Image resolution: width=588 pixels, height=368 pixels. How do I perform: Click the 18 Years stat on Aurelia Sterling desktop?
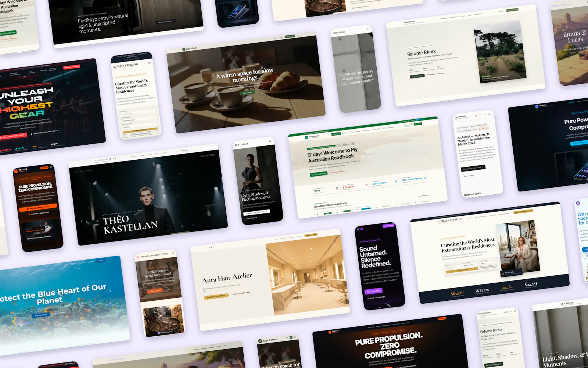(482, 290)
